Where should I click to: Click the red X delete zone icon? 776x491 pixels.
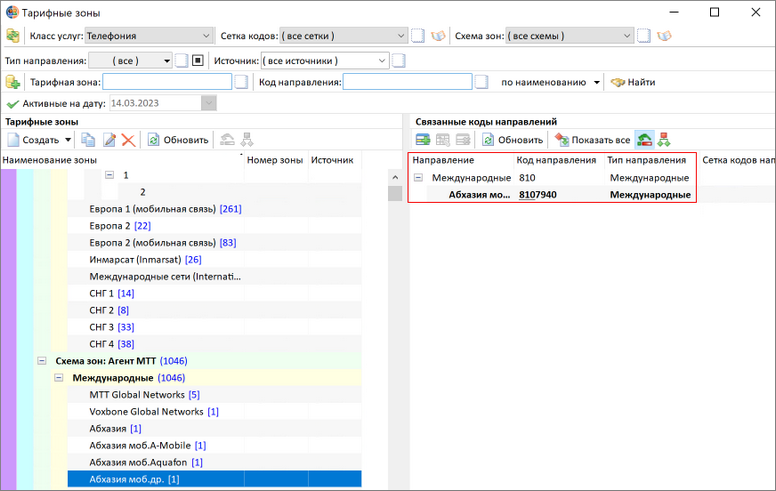point(128,140)
